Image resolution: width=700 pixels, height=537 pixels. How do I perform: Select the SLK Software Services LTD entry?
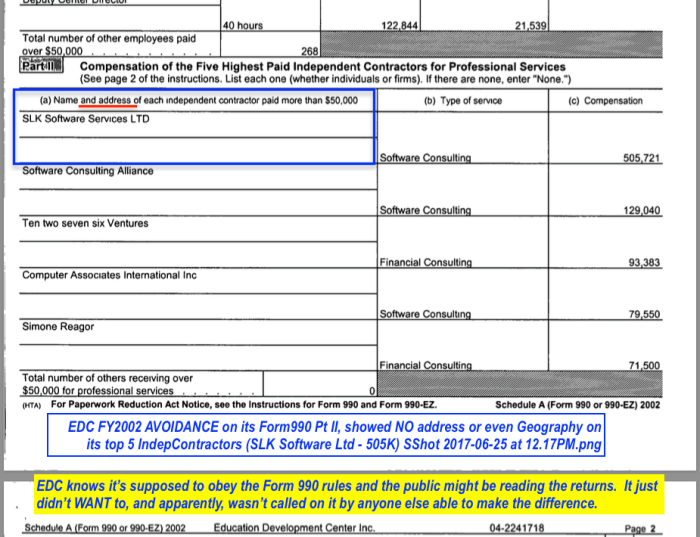coord(86,118)
